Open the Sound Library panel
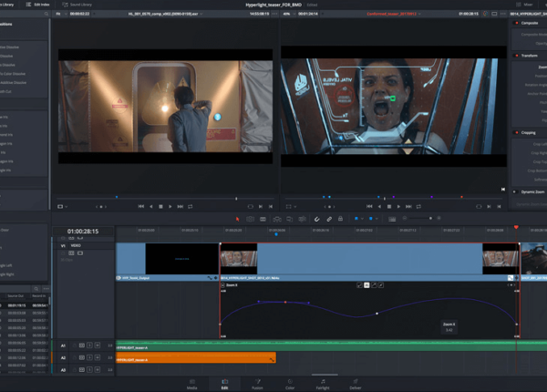547x392 pixels. point(77,5)
